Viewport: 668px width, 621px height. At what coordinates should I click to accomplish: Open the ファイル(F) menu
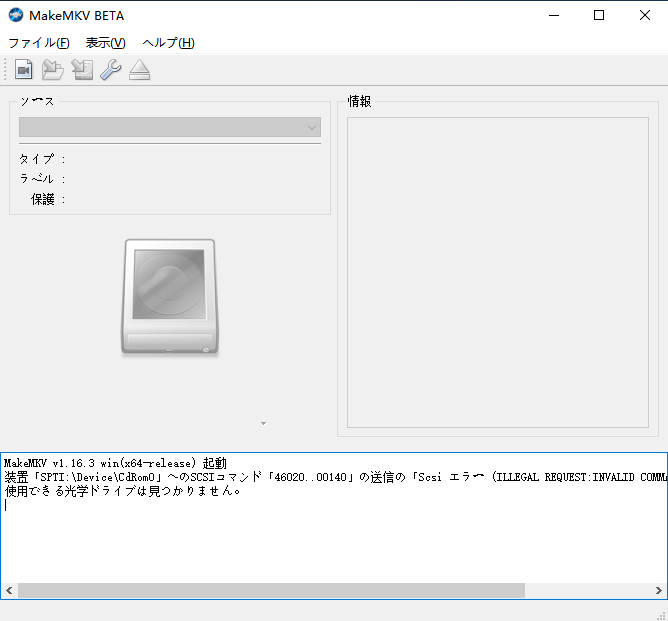pyautogui.click(x=39, y=43)
